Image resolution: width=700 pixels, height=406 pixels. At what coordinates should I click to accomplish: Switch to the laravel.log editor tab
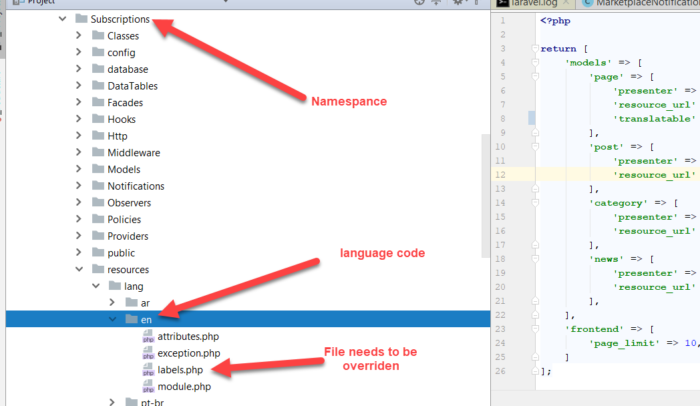[533, 3]
